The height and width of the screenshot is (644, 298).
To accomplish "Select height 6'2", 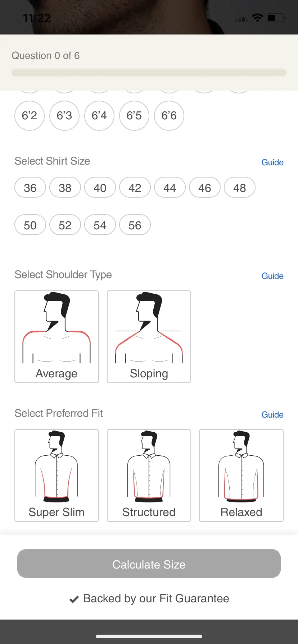I will pyautogui.click(x=30, y=116).
